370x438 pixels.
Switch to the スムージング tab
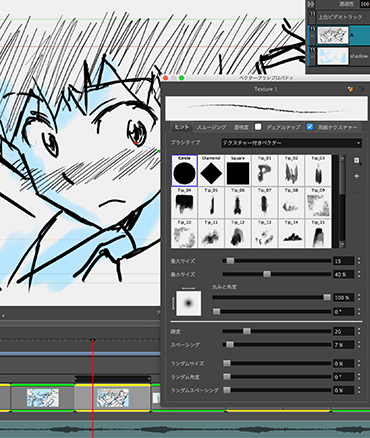[211, 127]
